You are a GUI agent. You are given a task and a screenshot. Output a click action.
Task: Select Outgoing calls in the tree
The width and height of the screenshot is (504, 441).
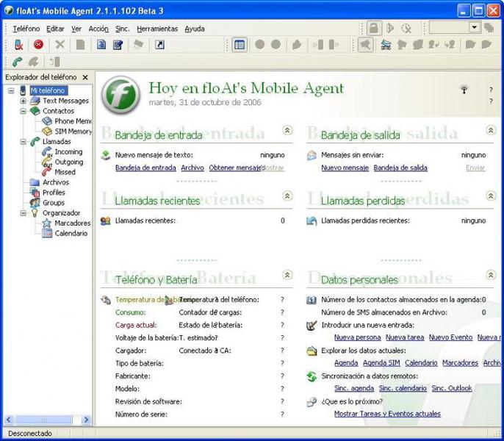tap(69, 162)
